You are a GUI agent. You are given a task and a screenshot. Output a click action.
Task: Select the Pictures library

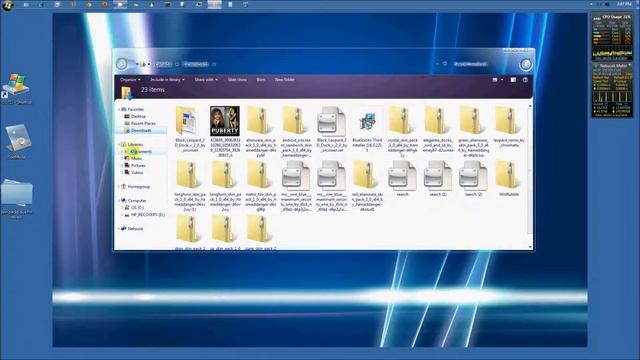click(138, 166)
